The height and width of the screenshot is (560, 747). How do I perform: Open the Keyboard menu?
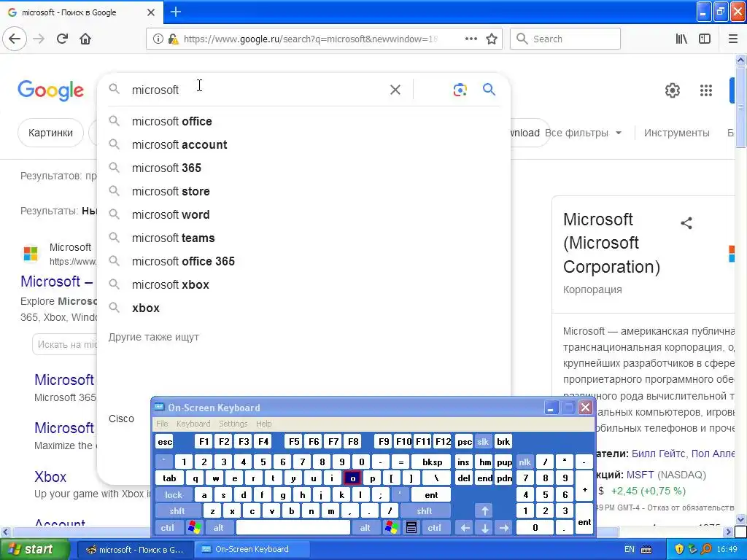point(193,424)
